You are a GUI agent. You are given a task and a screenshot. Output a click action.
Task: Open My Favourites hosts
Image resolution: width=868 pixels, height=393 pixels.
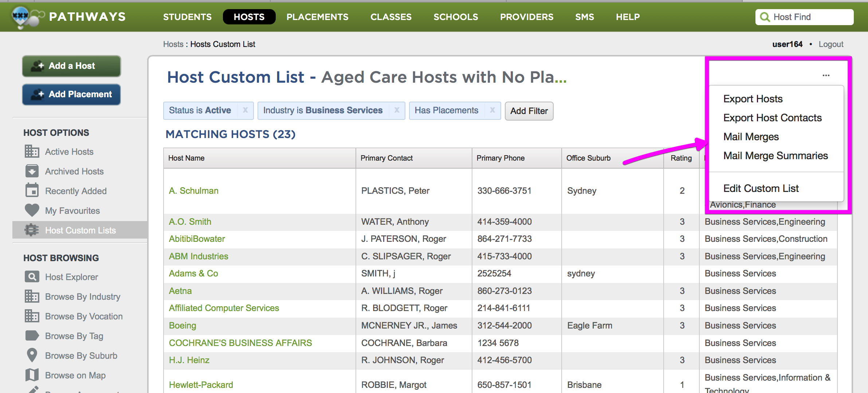72,210
